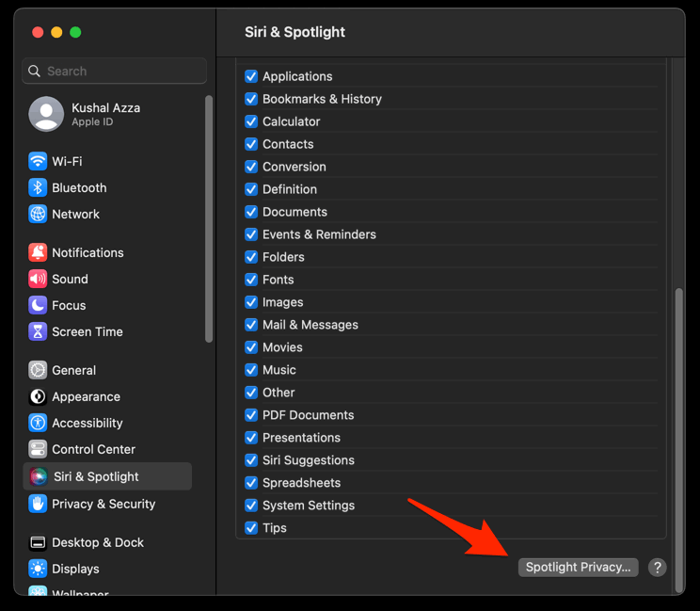Toggle Siri Suggestions checkbox
Image resolution: width=700 pixels, height=611 pixels.
point(251,460)
